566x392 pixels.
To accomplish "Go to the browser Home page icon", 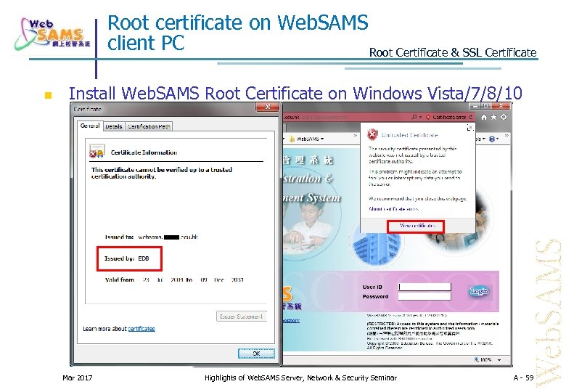I will (484, 118).
